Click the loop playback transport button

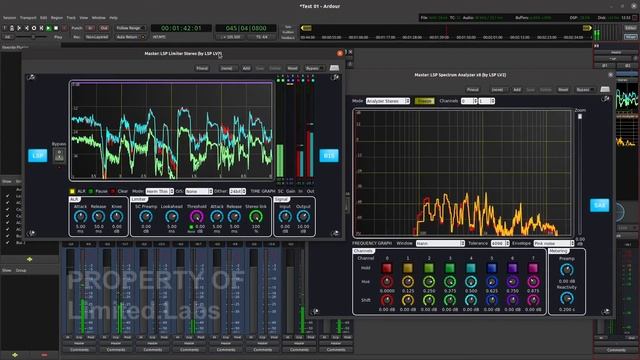34,28
